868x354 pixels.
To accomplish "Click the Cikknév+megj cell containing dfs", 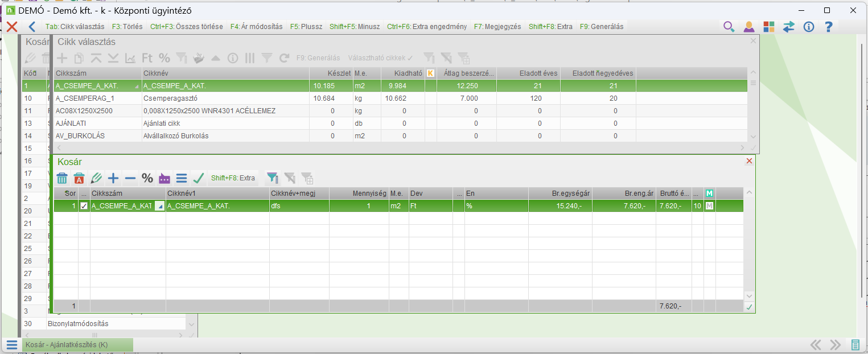I will [x=299, y=206].
